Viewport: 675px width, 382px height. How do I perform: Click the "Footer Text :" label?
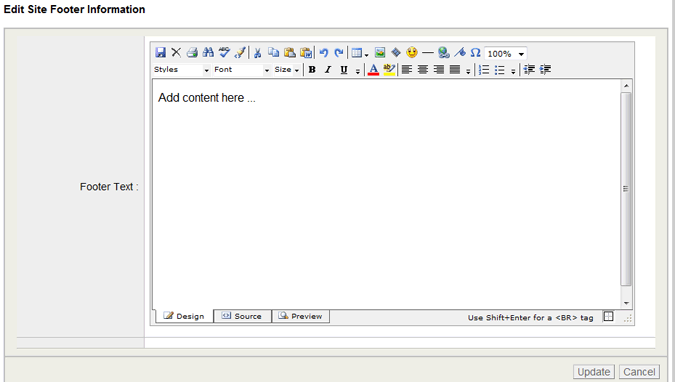109,187
